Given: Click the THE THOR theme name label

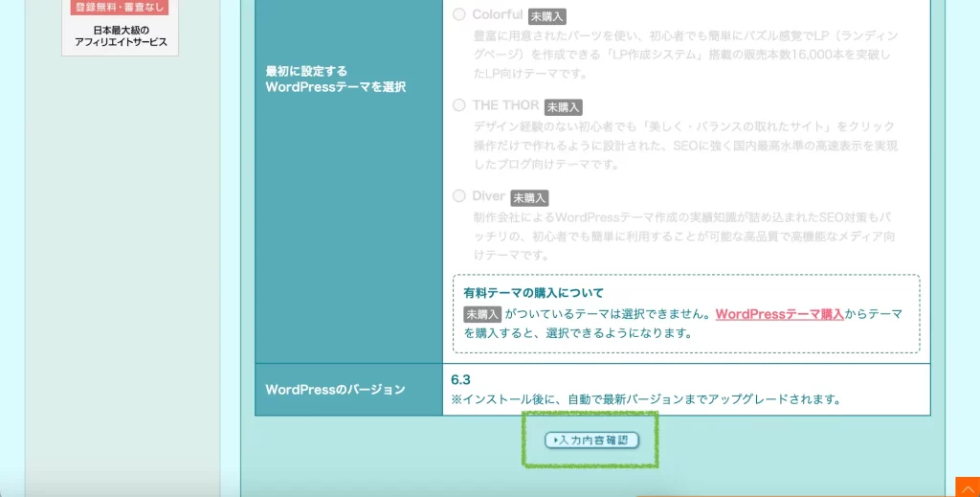Looking at the screenshot, I should coord(506,105).
